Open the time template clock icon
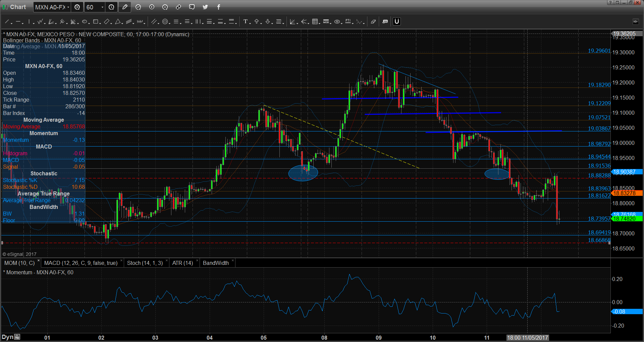 111,7
